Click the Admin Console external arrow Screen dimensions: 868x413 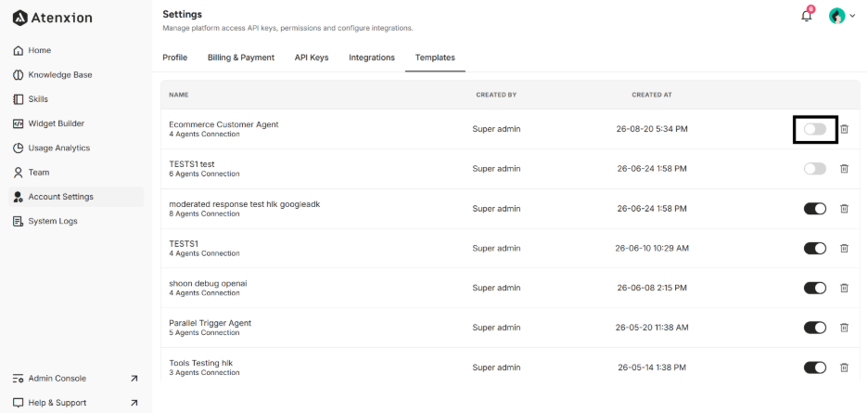pyautogui.click(x=134, y=379)
